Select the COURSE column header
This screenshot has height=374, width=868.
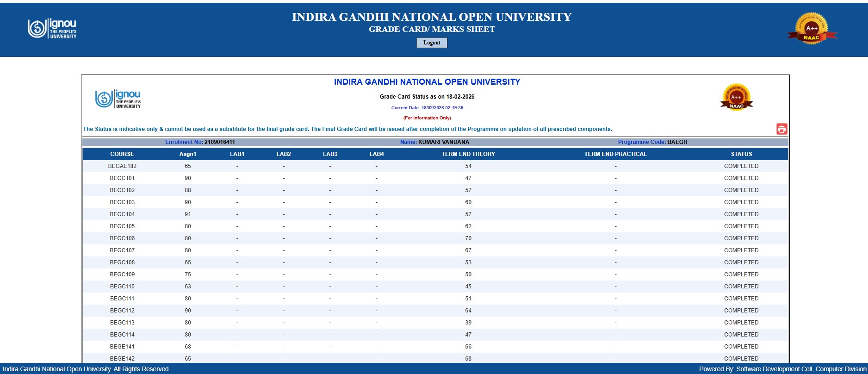pyautogui.click(x=122, y=154)
